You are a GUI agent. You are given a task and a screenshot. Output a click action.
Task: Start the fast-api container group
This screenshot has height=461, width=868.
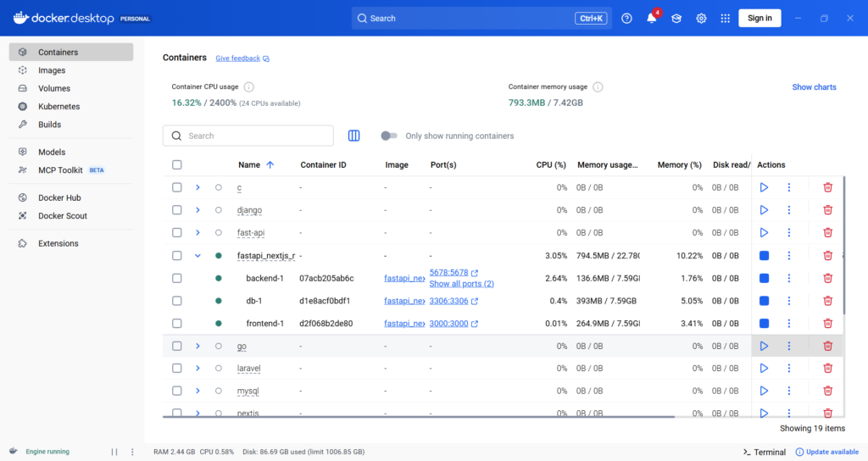coord(764,233)
